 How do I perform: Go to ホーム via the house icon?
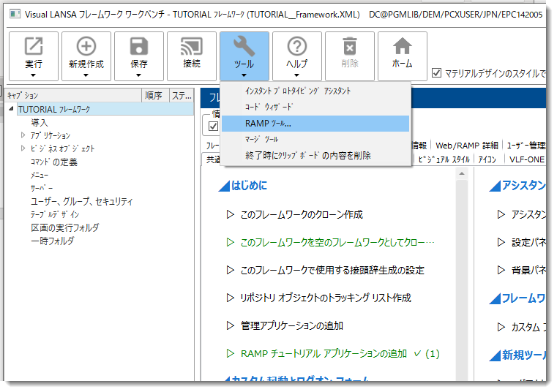click(402, 46)
